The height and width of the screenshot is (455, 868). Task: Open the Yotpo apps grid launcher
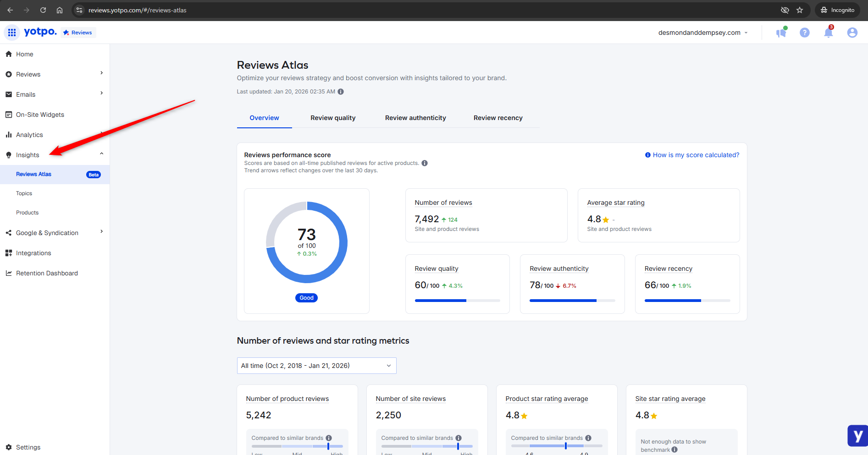point(12,33)
